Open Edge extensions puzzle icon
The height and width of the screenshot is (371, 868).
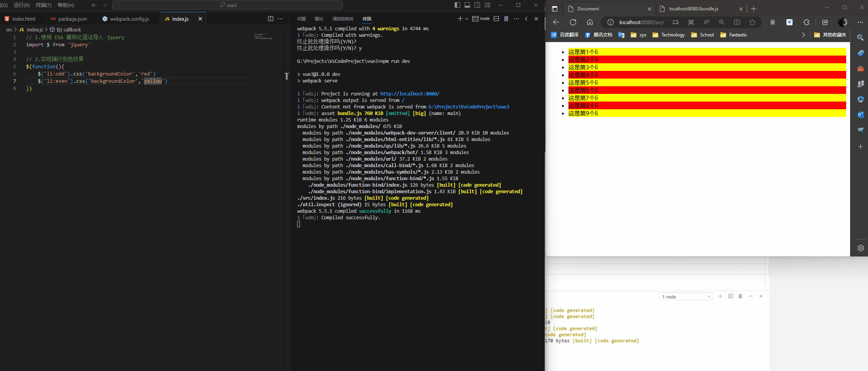click(x=806, y=22)
